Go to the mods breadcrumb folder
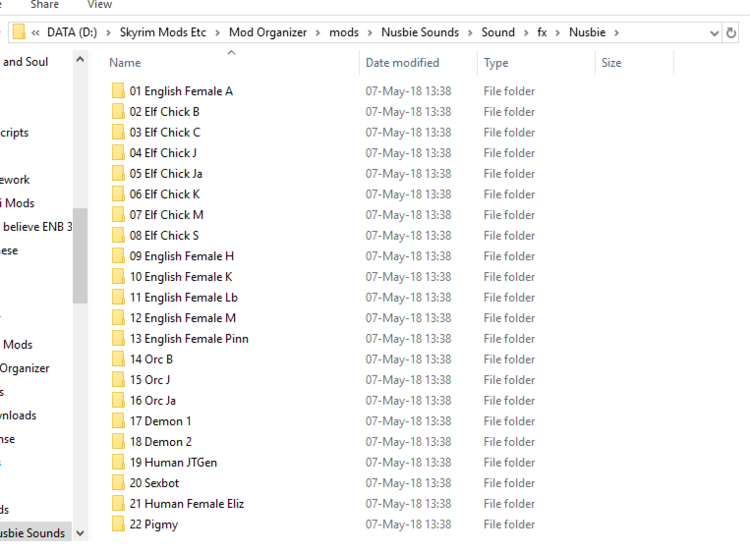 click(x=344, y=32)
